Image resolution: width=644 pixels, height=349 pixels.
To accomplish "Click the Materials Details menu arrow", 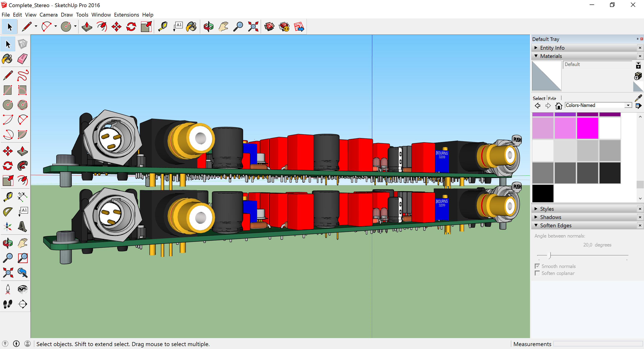I will pyautogui.click(x=638, y=106).
